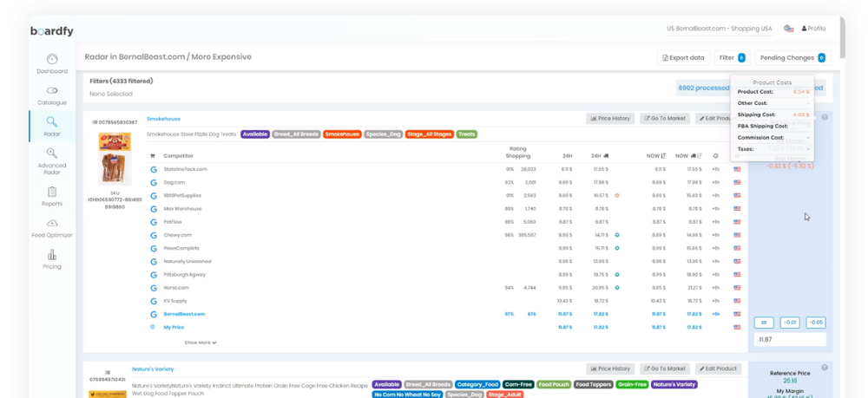Viewport: 868px width, 398px height.
Task: Click the Breed_All Breeds tag on Smokehouse
Action: pos(296,134)
